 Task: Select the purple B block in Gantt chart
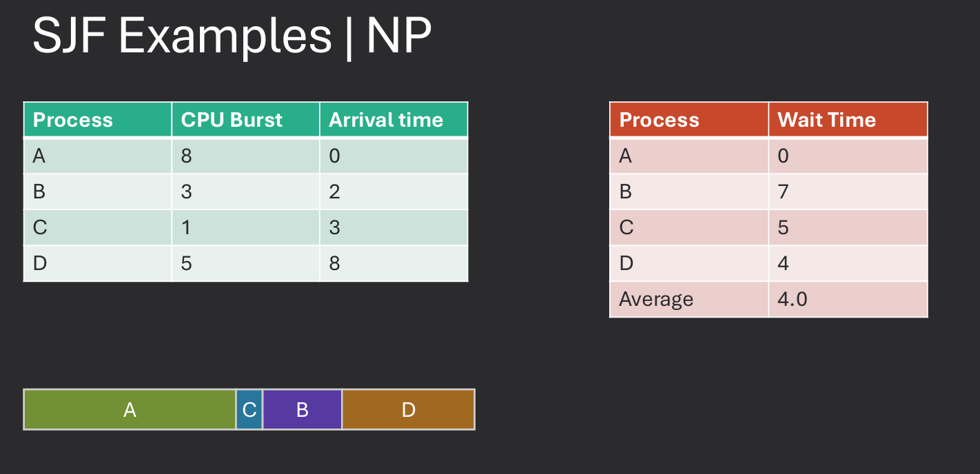302,410
